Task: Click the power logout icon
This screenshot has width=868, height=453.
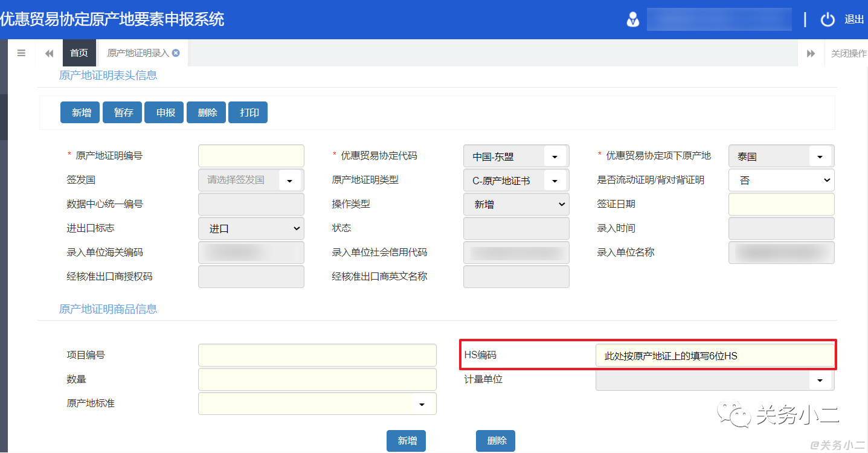Action: (828, 19)
